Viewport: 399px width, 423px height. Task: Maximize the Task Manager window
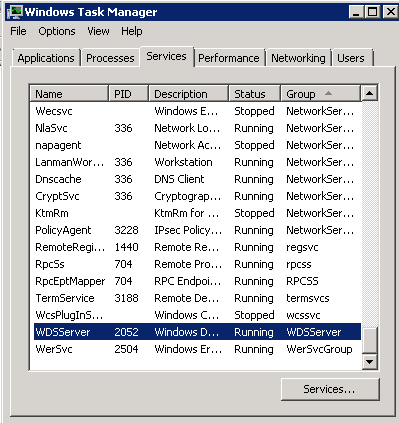372,12
